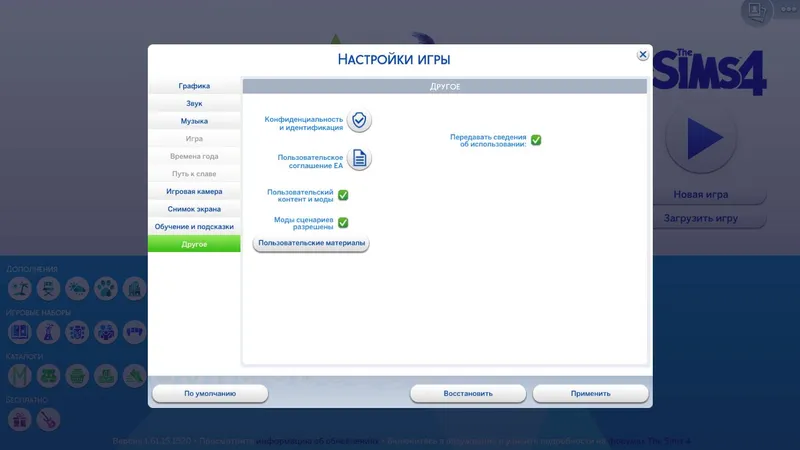Screen dimensions: 800x450
Task: Click the Другое panel header text
Action: (445, 87)
